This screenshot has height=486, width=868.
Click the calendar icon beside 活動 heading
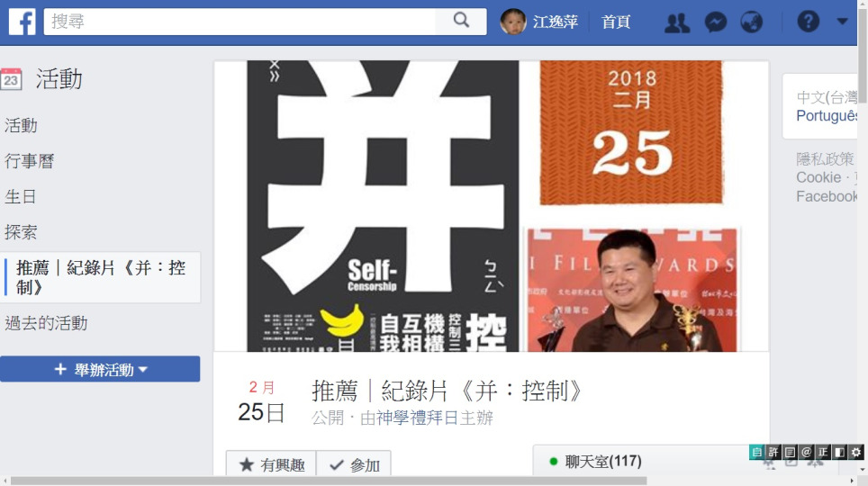click(11, 79)
